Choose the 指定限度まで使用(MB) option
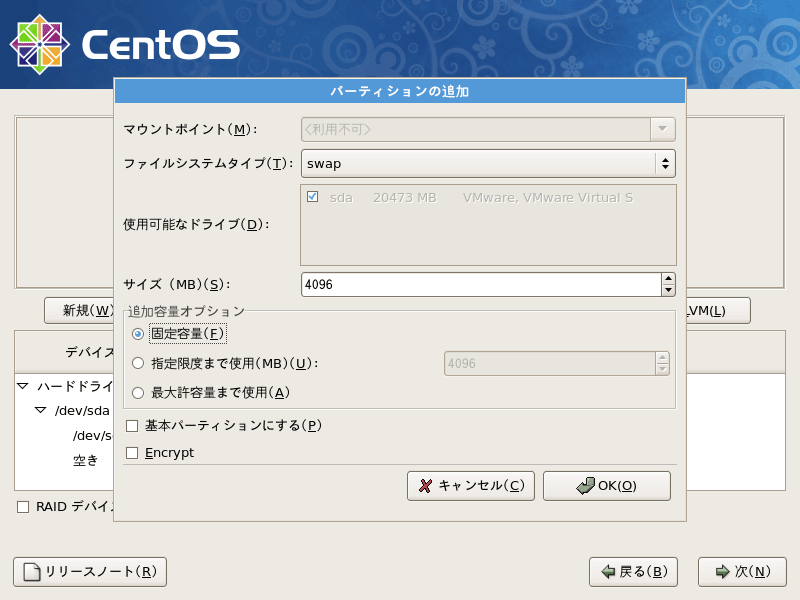The width and height of the screenshot is (800, 600). [138, 364]
